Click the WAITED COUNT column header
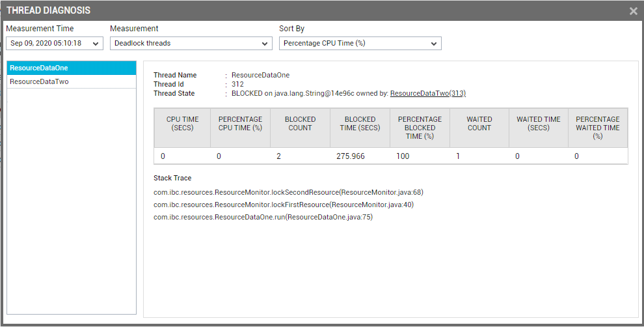Screen dimensions: 644x327 [479, 128]
